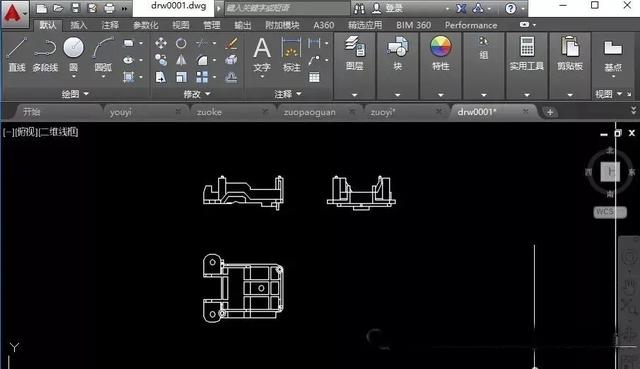Viewport: 640px width, 369px height.
Task: Click the keyword search input field
Action: pyautogui.click(x=287, y=8)
